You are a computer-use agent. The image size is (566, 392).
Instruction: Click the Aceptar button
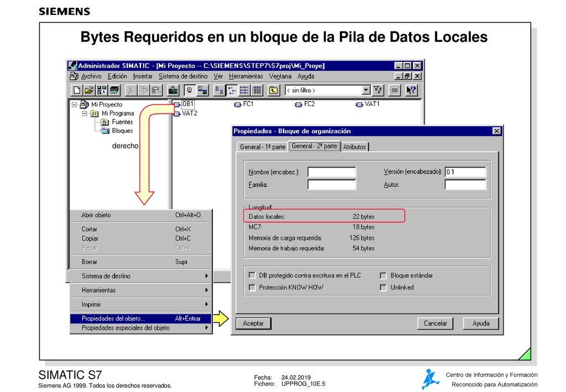[253, 323]
